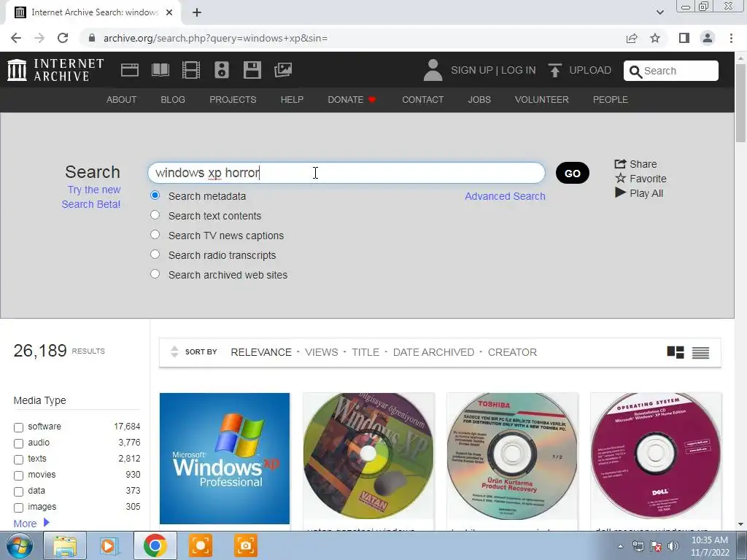Click Play All triangle option
747x560 pixels.
pyautogui.click(x=639, y=192)
